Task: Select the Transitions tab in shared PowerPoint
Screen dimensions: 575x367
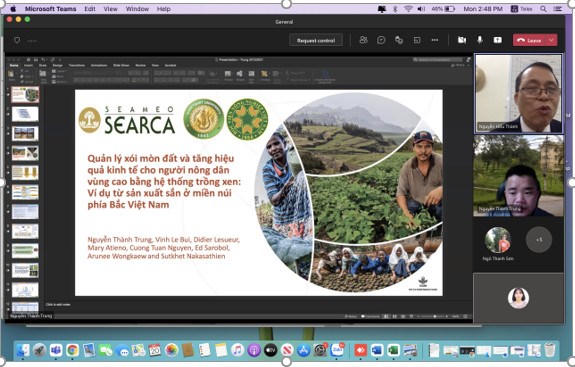Action: point(77,65)
